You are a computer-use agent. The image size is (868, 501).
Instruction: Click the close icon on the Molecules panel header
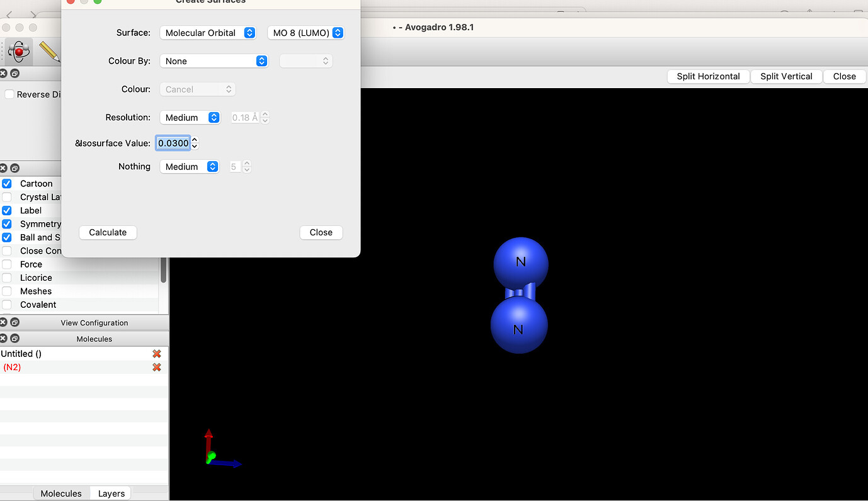3,339
